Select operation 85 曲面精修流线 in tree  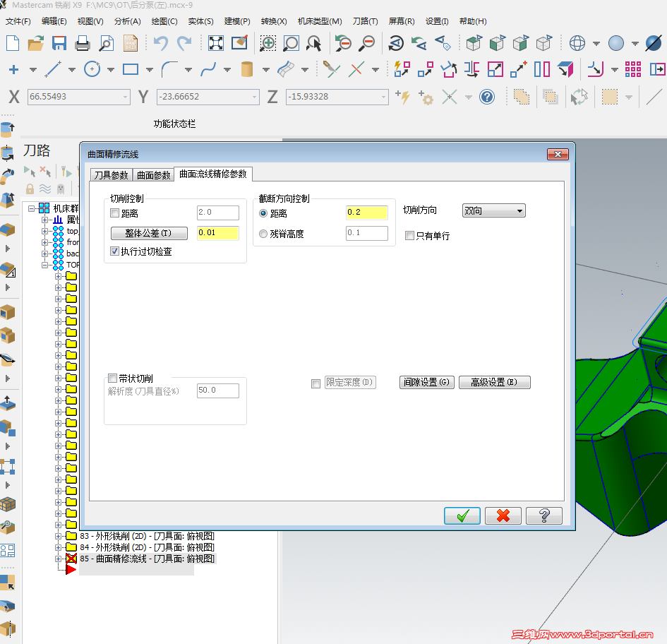147,559
